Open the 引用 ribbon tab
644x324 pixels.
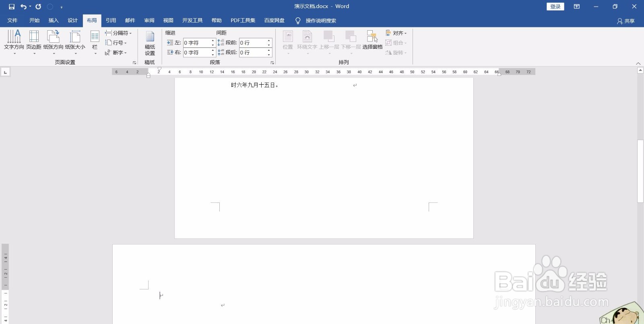click(x=111, y=21)
